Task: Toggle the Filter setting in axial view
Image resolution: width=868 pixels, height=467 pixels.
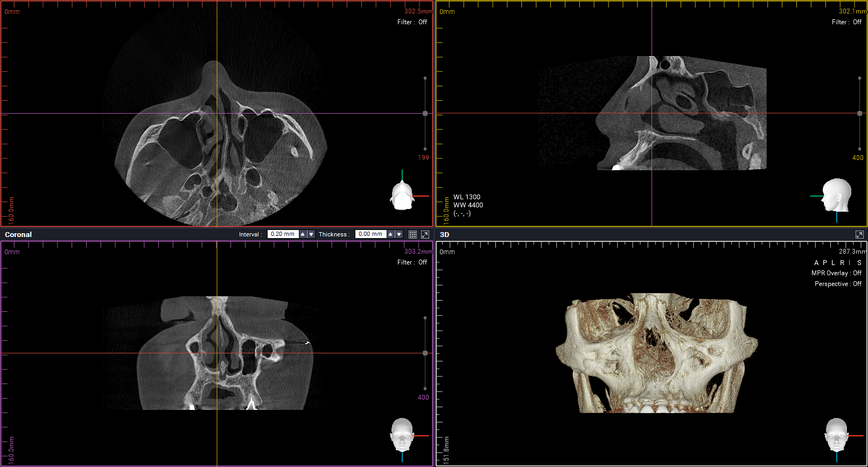Action: (412, 22)
